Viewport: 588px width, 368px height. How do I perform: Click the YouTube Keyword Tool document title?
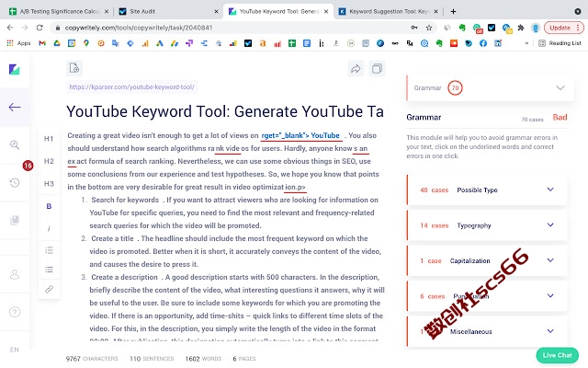[225, 111]
